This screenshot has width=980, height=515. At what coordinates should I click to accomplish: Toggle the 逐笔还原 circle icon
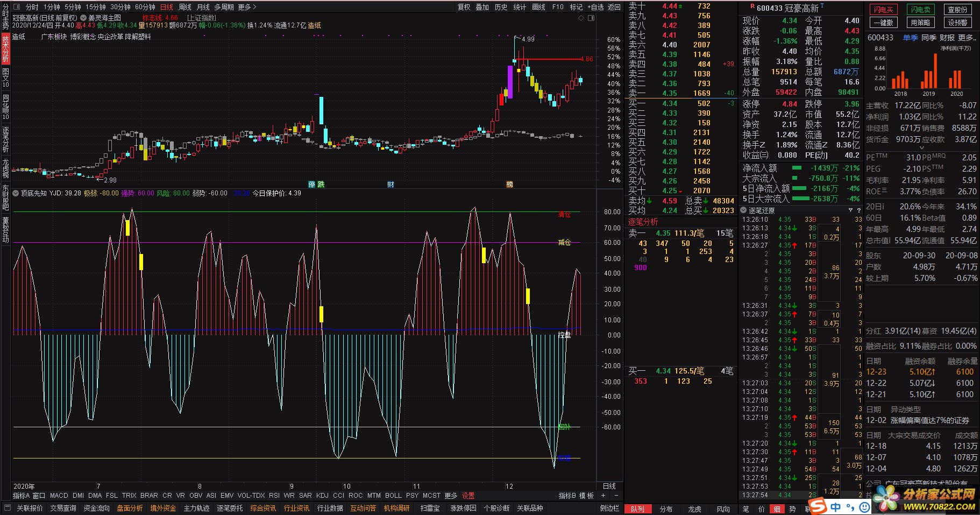tap(744, 210)
